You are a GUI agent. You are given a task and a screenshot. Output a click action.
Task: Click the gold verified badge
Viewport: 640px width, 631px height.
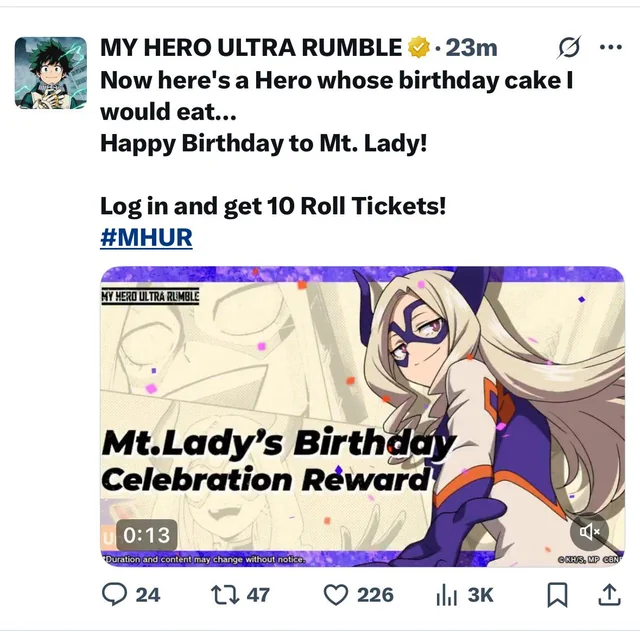pos(419,47)
